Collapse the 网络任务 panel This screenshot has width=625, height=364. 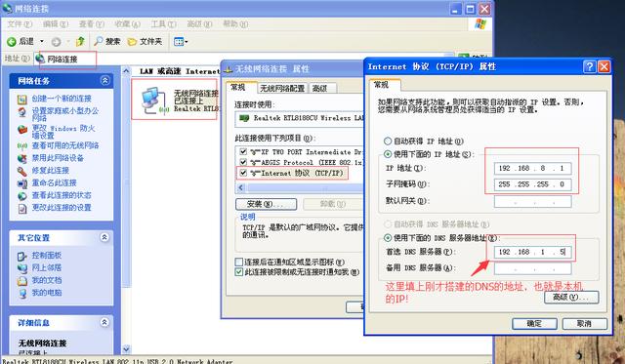[x=104, y=81]
